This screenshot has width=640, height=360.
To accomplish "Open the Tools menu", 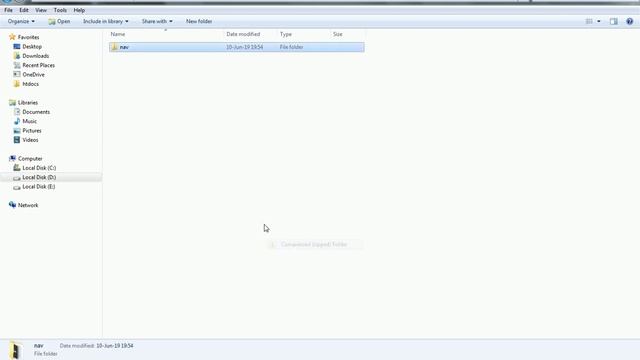I will pos(60,10).
